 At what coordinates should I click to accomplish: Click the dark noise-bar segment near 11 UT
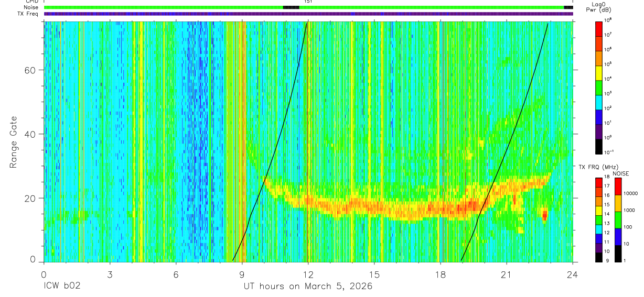(291, 7)
